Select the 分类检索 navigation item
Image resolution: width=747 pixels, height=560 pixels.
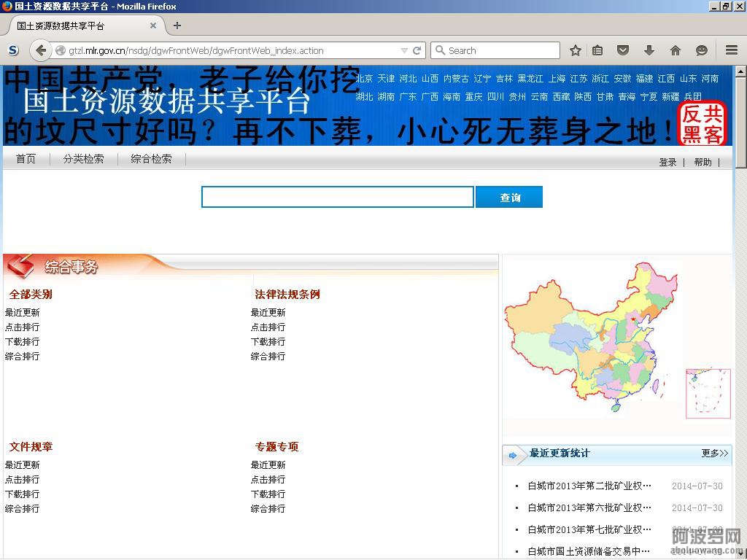[x=83, y=159]
